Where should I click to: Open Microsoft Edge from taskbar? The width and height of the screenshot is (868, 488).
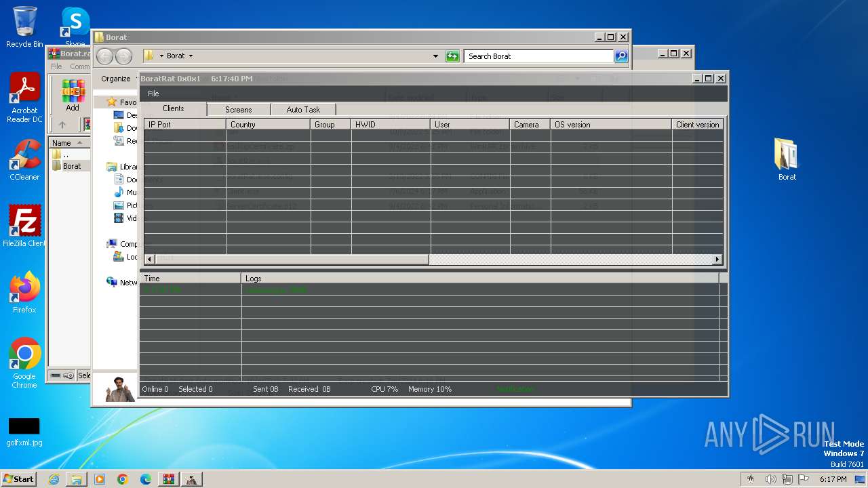(x=146, y=479)
